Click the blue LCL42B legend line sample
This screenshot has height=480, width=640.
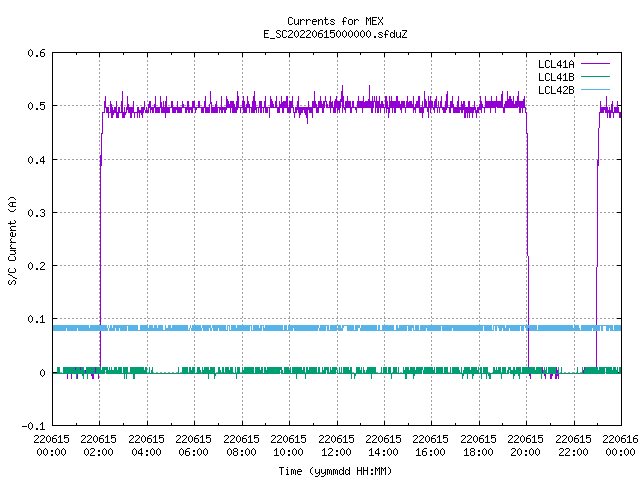point(595,90)
